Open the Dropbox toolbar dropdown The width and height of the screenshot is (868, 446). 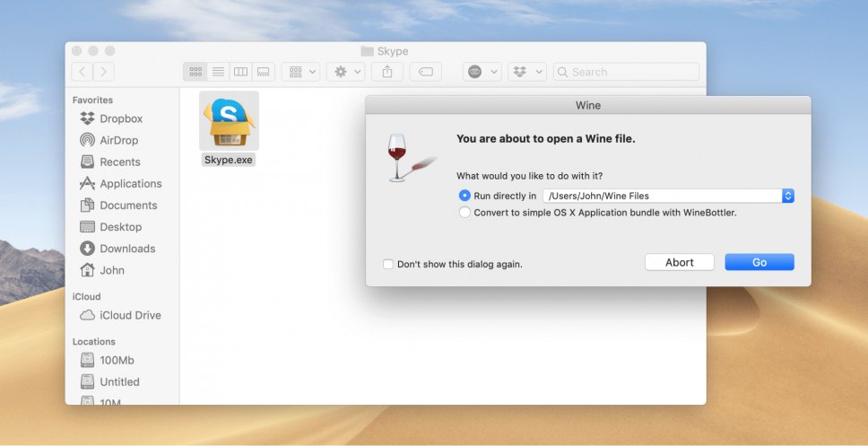(527, 72)
